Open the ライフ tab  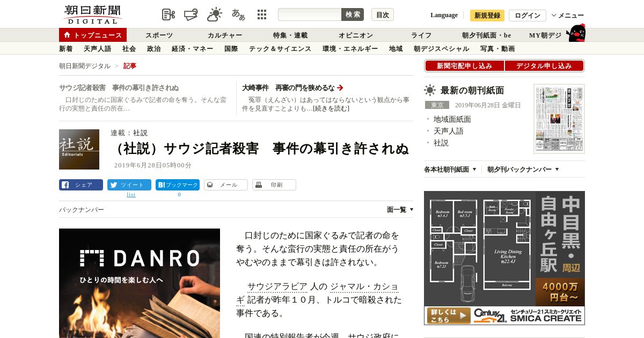coord(421,35)
